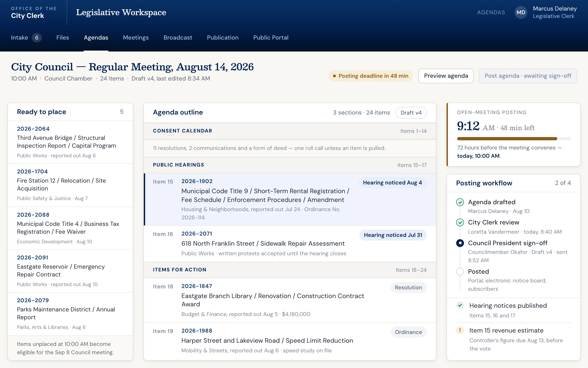Click the Resolution tag on Item 18
This screenshot has height=368, width=588.
(x=408, y=288)
